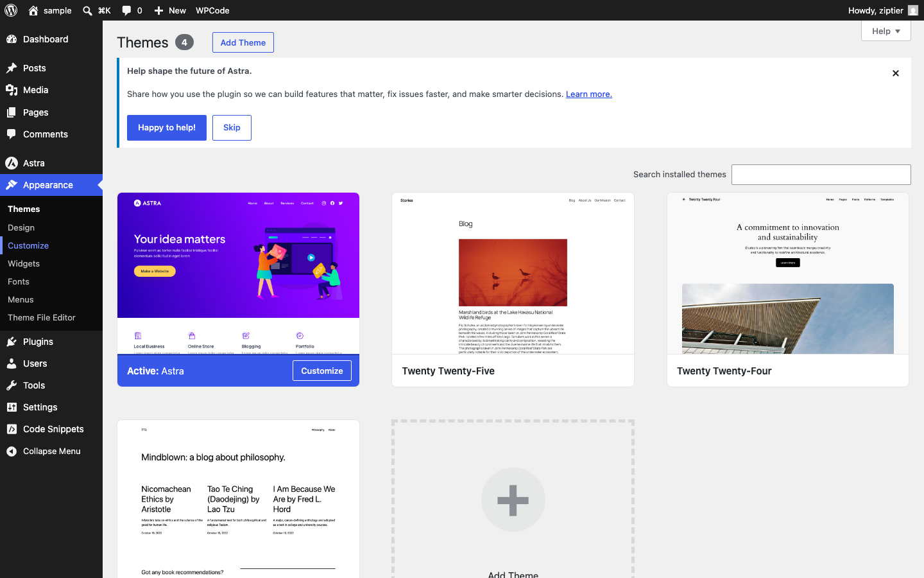
Task: Visit the sample site home icon
Action: click(33, 10)
